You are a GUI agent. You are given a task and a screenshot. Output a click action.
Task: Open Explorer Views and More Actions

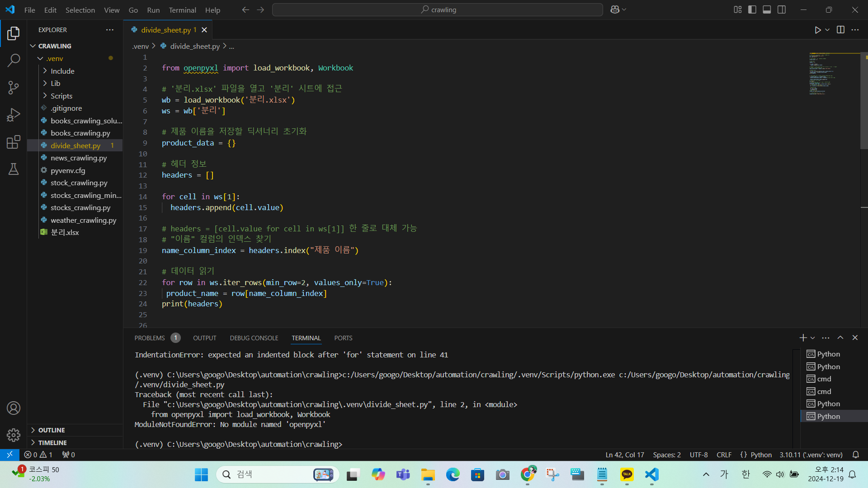(110, 30)
